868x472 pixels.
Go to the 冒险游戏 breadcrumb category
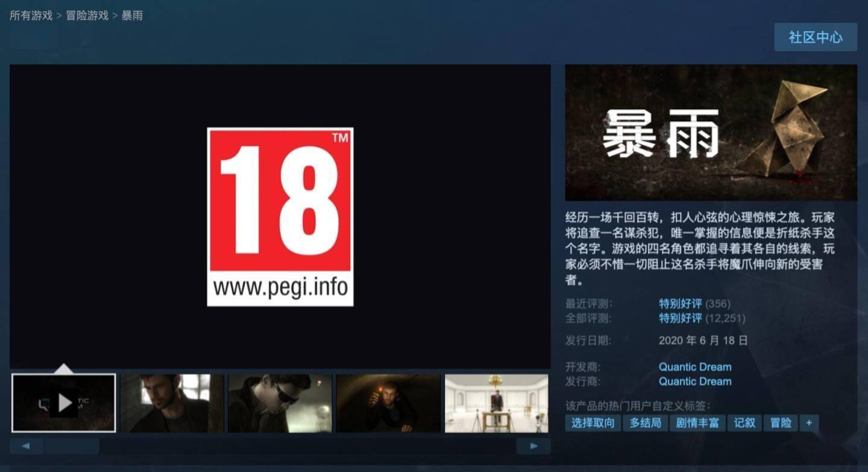87,16
